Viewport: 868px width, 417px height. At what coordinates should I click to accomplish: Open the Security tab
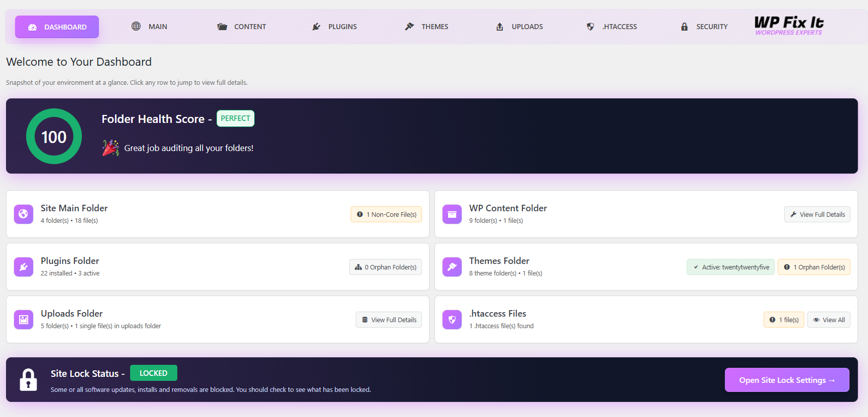point(704,27)
